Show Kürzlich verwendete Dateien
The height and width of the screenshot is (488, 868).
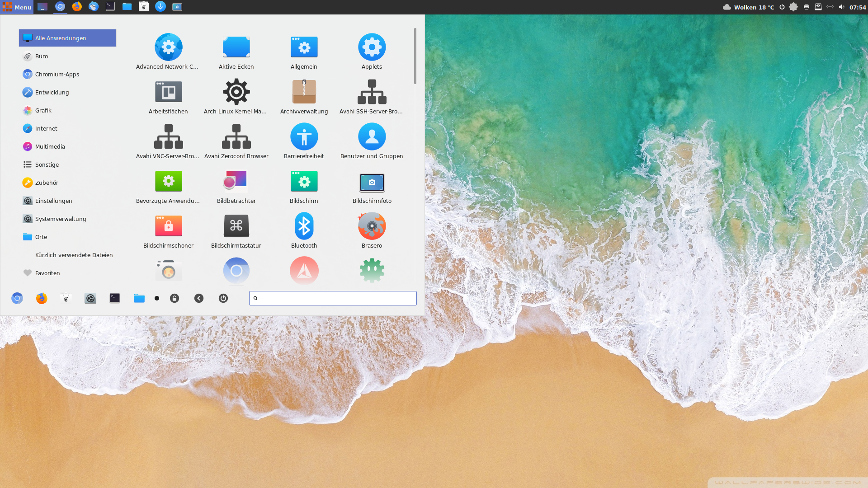(x=74, y=255)
